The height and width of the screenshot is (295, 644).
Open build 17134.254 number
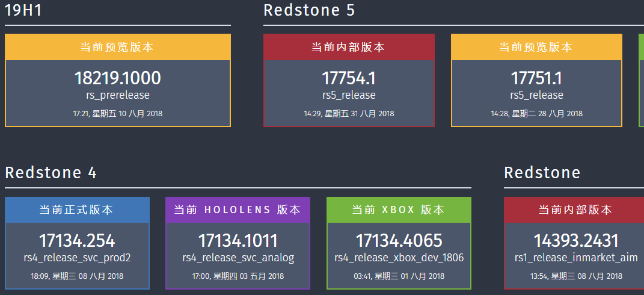(x=77, y=241)
